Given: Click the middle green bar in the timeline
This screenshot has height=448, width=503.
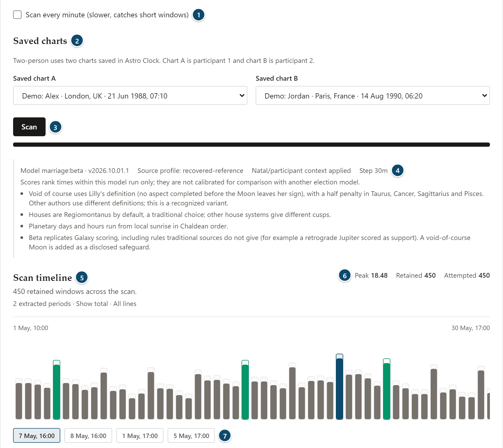Looking at the screenshot, I should click(245, 390).
